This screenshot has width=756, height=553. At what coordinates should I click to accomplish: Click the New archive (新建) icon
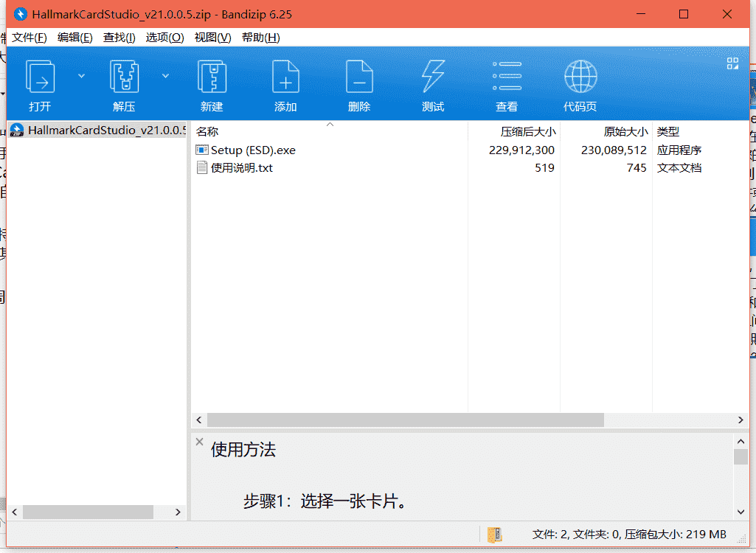(212, 77)
